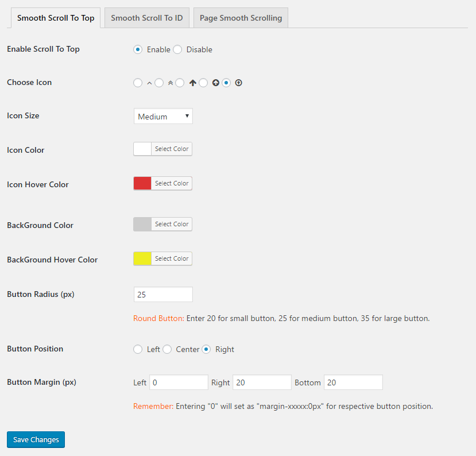Click the orange 'Remember:' text
Screen dimensions: 476x456
(153, 406)
